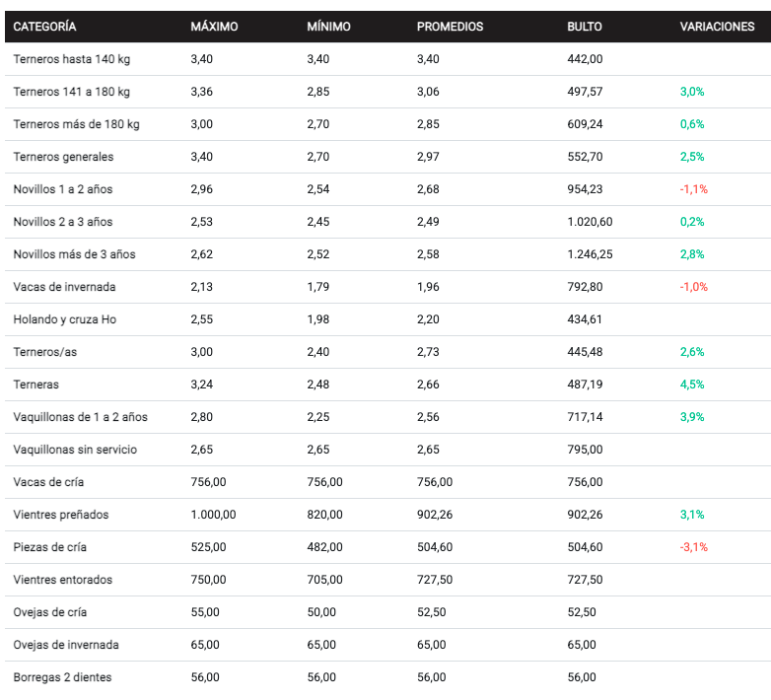This screenshot has height=700, width=771.
Task: Click the Borregas 2 dientes row label
Action: pyautogui.click(x=63, y=677)
